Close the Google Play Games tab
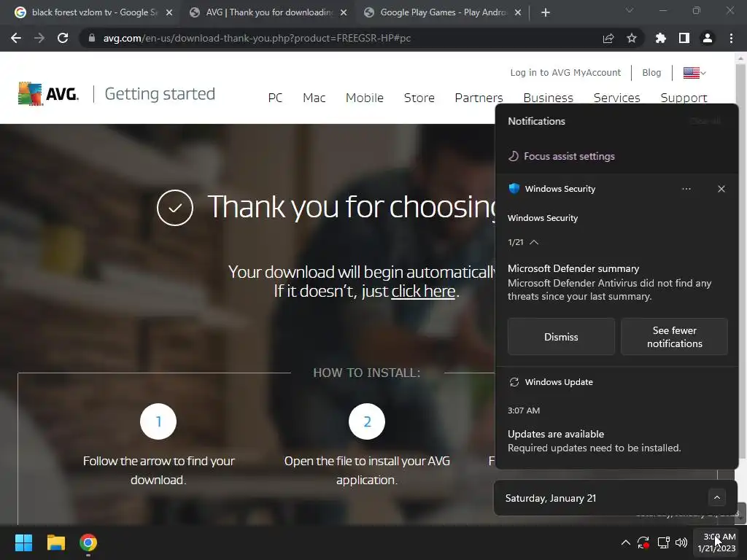Viewport: 747px width, 560px height. [518, 12]
